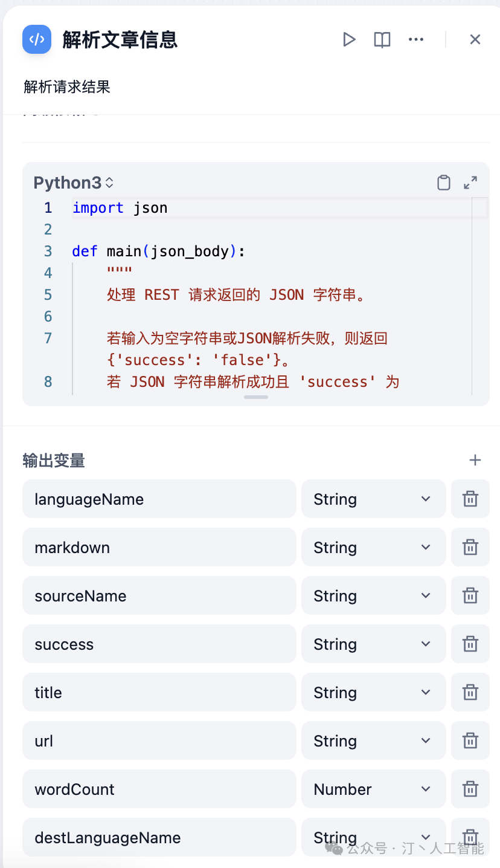Delete the wordCount output variable
Screen dimensions: 500x868
coord(470,789)
